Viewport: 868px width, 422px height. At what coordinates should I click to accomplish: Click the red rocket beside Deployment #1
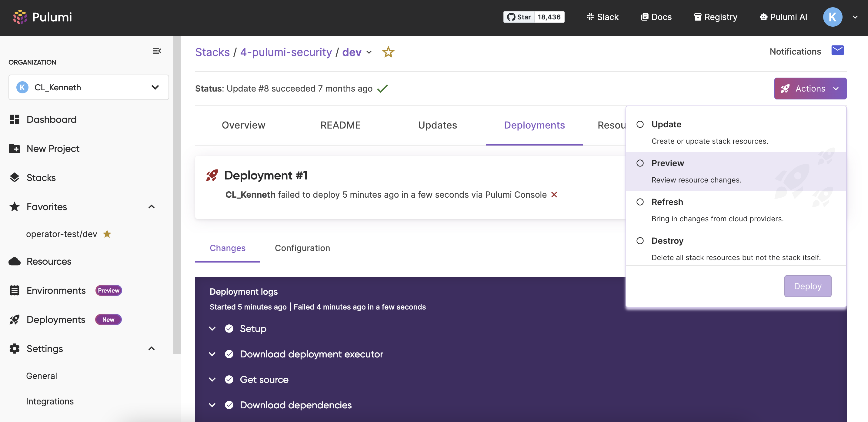tap(212, 175)
